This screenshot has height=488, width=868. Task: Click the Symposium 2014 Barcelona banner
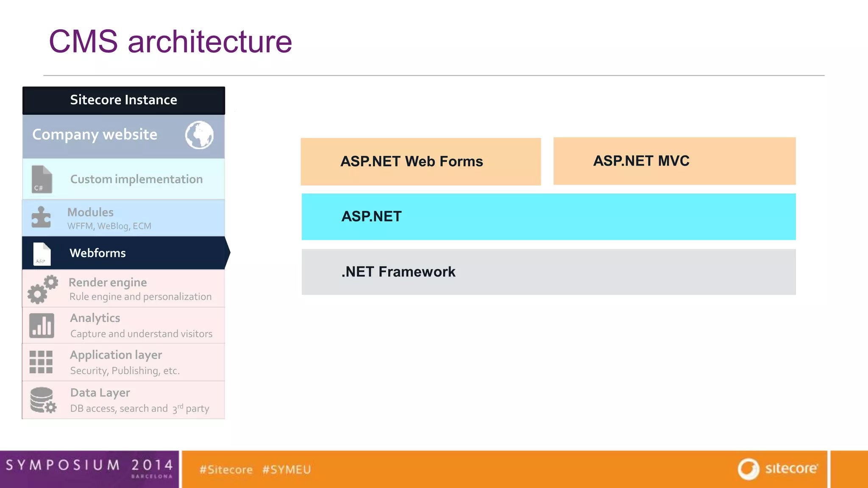[89, 469]
